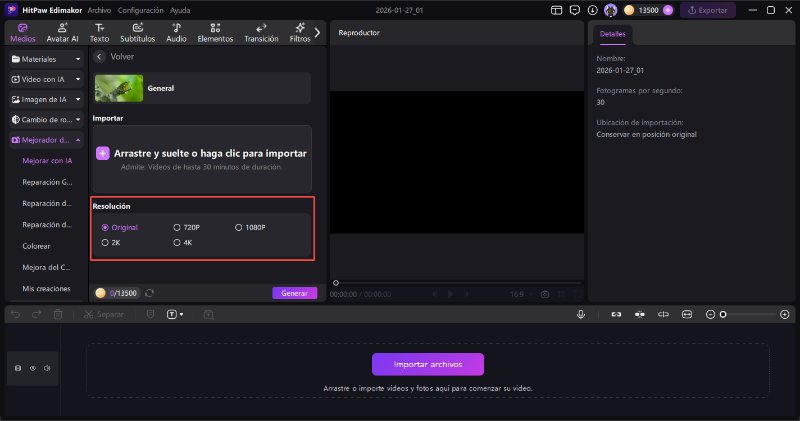Click the trash delete icon

pos(58,314)
